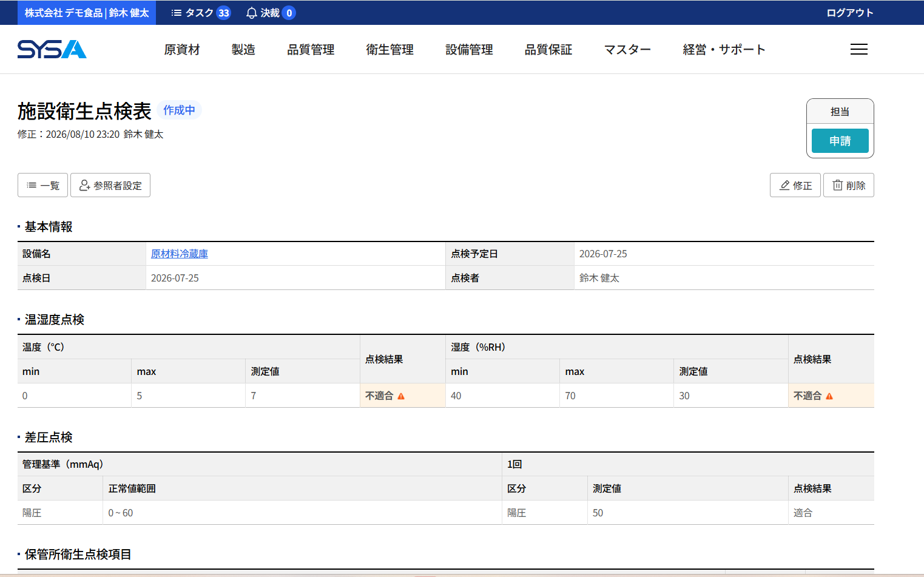Click humidity min value 40
This screenshot has width=924, height=577.
[x=456, y=396]
